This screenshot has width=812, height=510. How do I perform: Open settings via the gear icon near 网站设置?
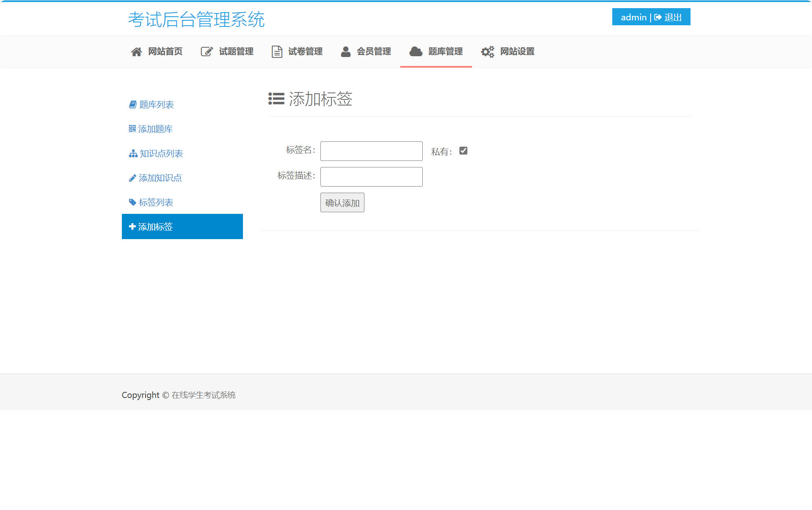point(488,51)
